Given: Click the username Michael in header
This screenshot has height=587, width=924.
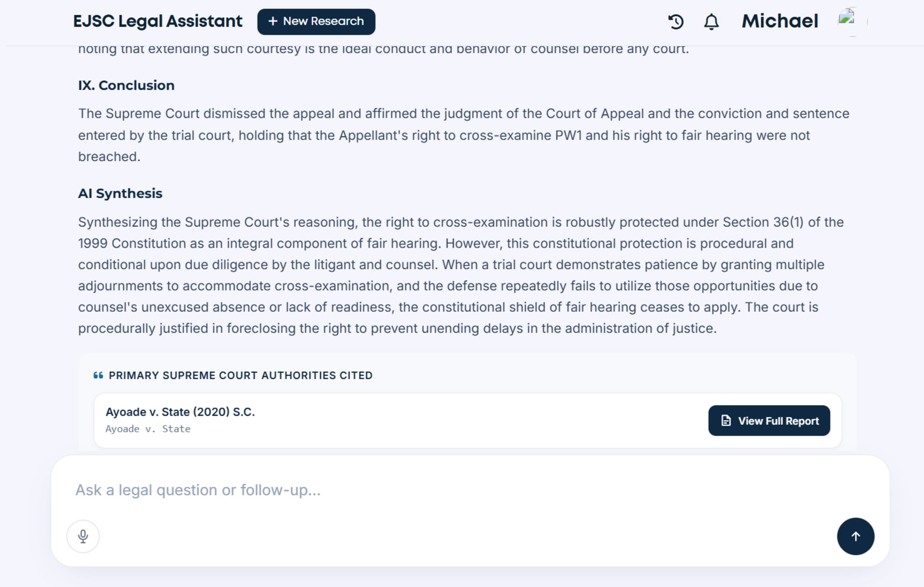Looking at the screenshot, I should pos(780,21).
